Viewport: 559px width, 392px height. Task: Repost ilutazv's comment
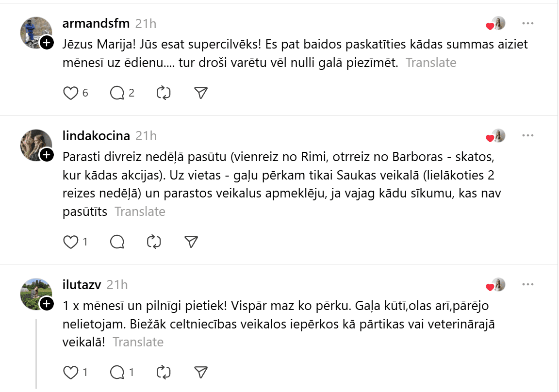pyautogui.click(x=164, y=372)
